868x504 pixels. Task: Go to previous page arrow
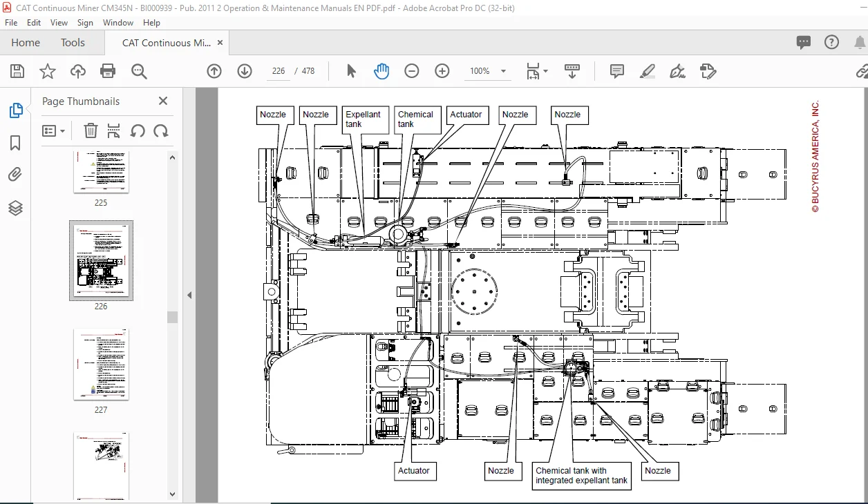coord(214,71)
